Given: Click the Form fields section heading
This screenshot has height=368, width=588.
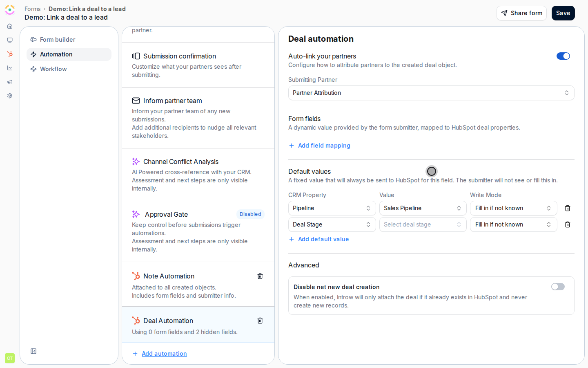Looking at the screenshot, I should (x=304, y=119).
